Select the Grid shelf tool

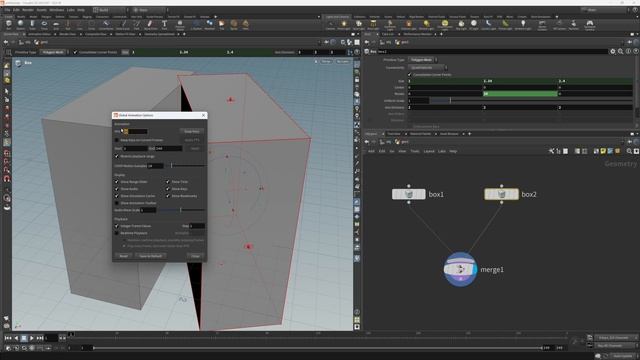click(56, 25)
